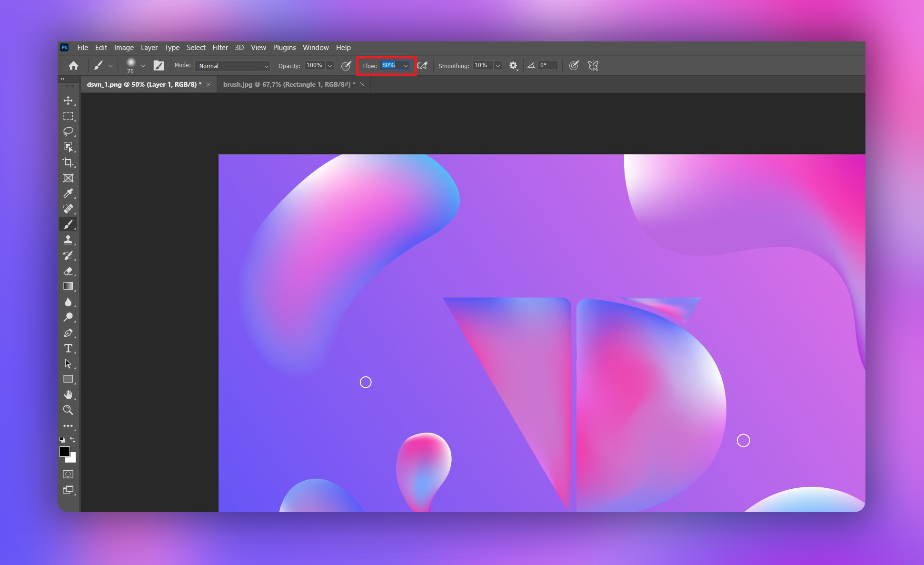
Task: Toggle symmetry paint butterfly options
Action: (593, 66)
